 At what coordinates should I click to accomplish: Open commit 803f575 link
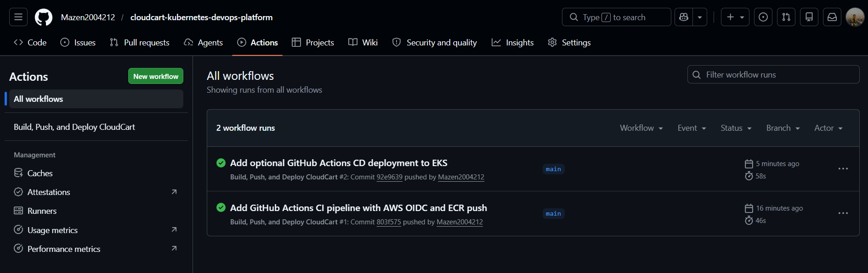pyautogui.click(x=389, y=222)
